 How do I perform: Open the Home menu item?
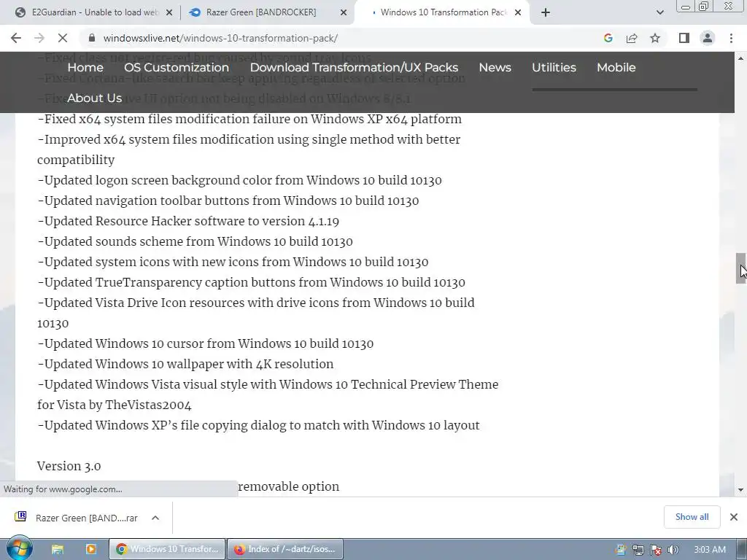[85, 67]
